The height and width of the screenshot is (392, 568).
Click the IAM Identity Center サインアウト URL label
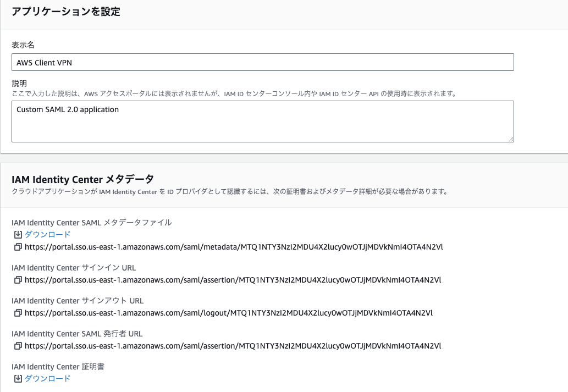tap(78, 301)
